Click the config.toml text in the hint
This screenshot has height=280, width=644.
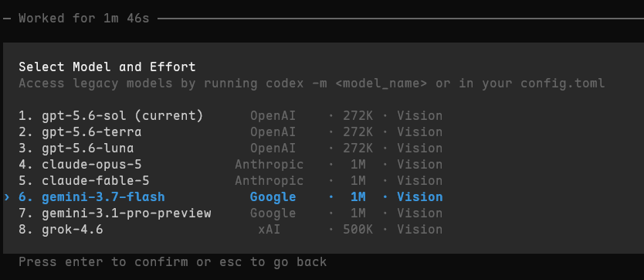563,84
